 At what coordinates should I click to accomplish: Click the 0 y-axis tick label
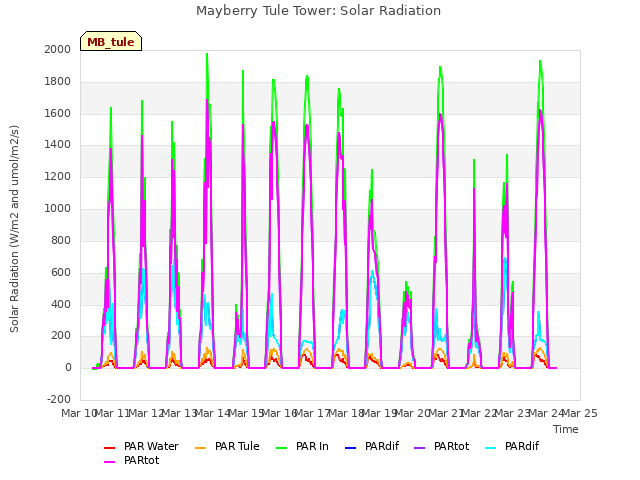(x=68, y=368)
